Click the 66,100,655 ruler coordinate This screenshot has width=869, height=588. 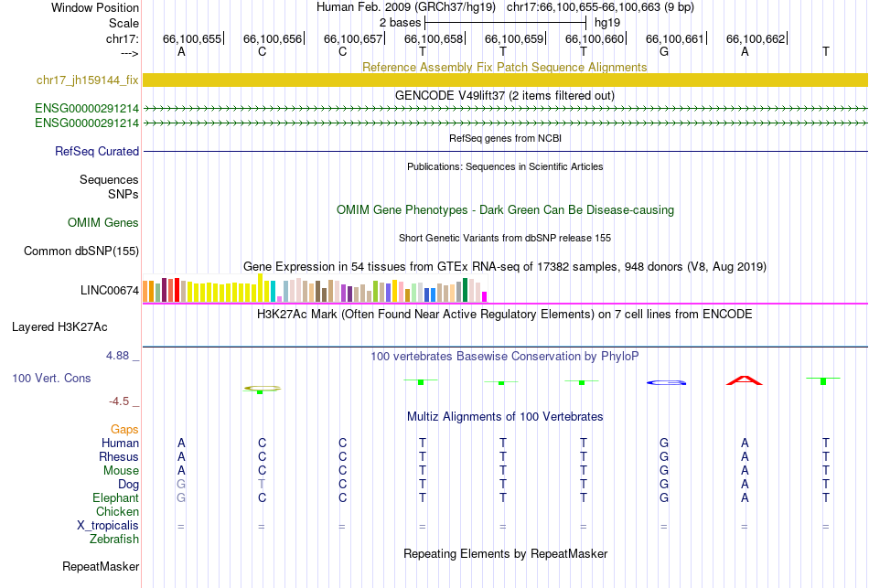point(192,38)
